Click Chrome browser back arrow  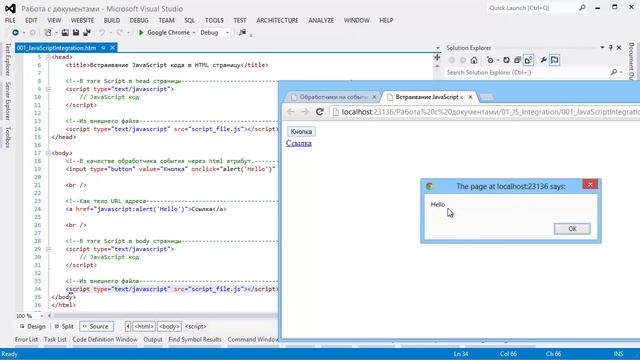click(291, 111)
